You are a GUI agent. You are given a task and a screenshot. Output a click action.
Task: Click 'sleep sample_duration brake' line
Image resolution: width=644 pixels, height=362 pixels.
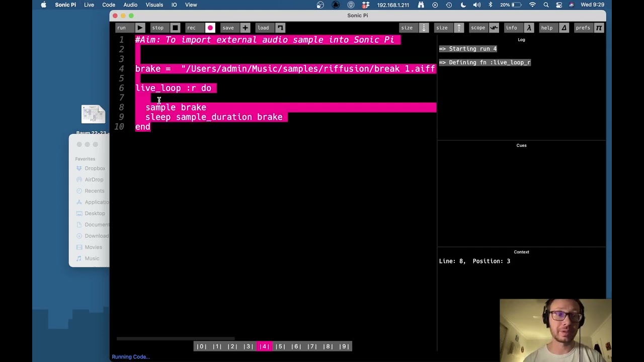tap(214, 117)
